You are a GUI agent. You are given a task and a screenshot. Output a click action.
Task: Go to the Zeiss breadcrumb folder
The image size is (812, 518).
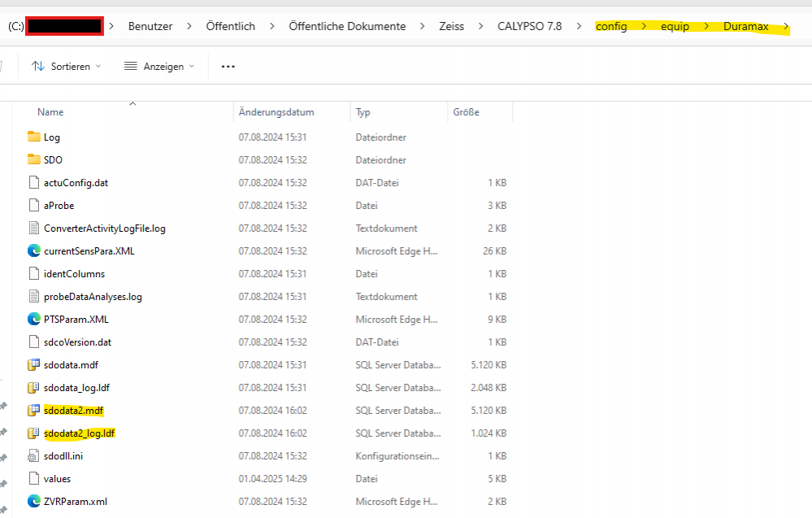(x=451, y=26)
